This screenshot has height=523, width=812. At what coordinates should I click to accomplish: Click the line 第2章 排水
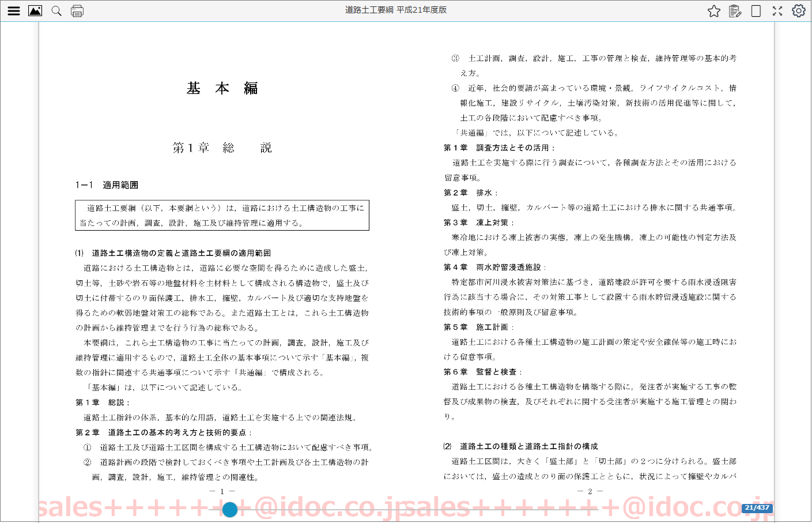coord(471,193)
